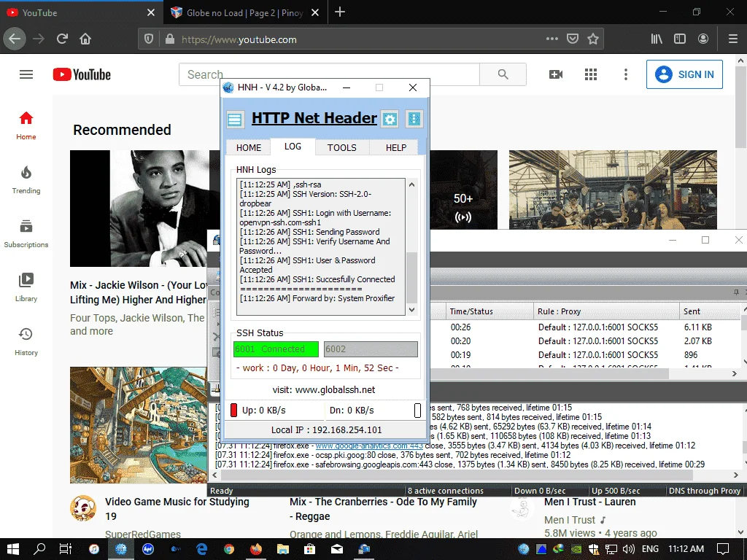Bookmark this page with star icon
Image resolution: width=747 pixels, height=560 pixels.
(x=592, y=39)
